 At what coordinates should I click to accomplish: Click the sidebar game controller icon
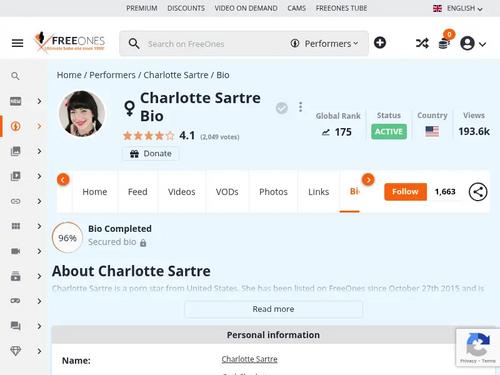[x=16, y=301]
